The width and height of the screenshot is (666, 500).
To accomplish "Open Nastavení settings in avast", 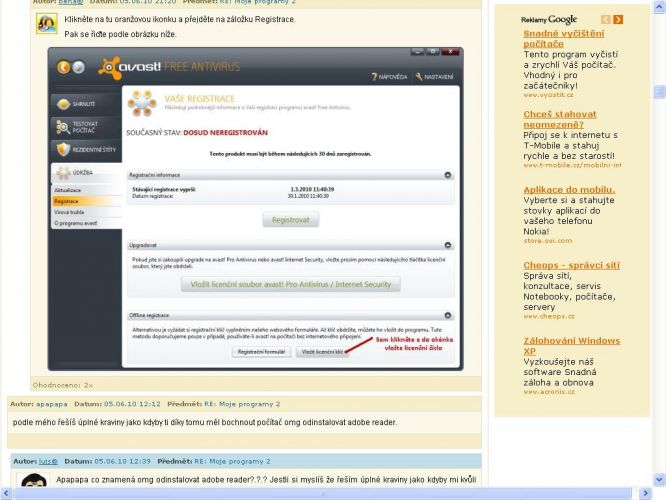I will (x=435, y=77).
